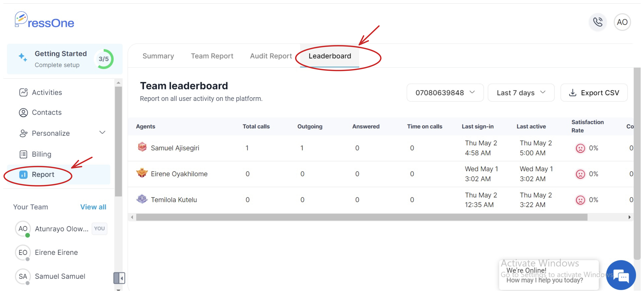Screen dimensions: 644x294
Task: Select the Eirene Oyakhilome agent name
Action: pos(179,174)
